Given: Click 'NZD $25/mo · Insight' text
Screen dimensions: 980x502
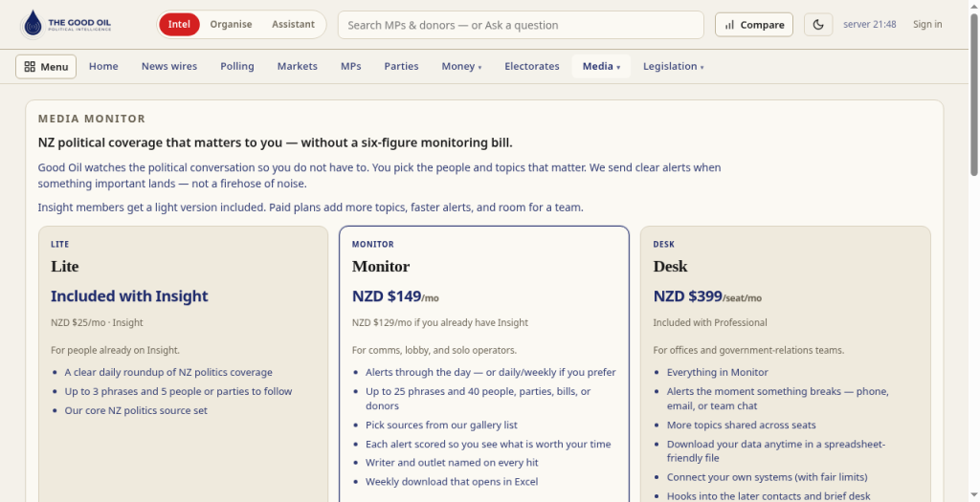Looking at the screenshot, I should click(x=97, y=323).
